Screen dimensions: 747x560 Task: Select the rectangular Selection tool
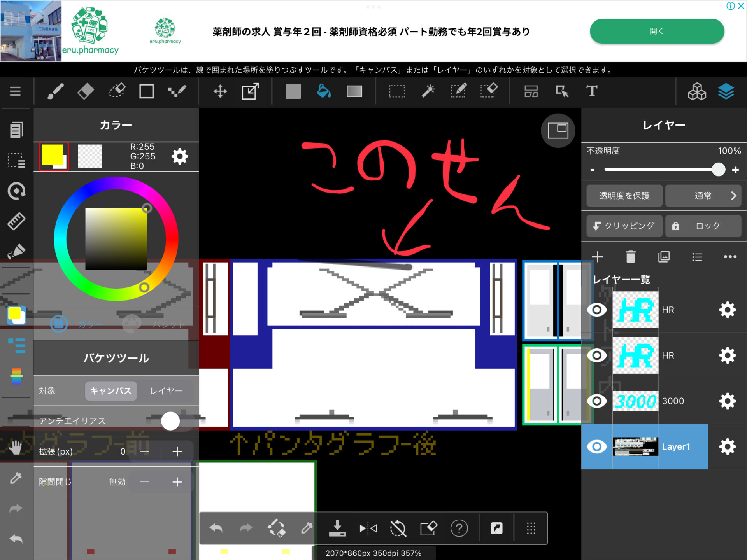397,91
